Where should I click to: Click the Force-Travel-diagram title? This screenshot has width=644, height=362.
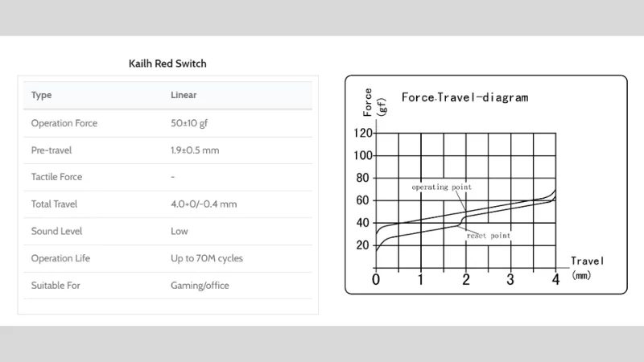click(x=465, y=97)
